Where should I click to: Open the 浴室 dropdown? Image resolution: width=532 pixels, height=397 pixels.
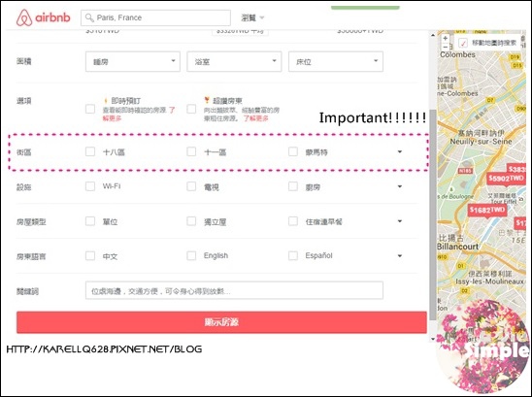tap(234, 61)
